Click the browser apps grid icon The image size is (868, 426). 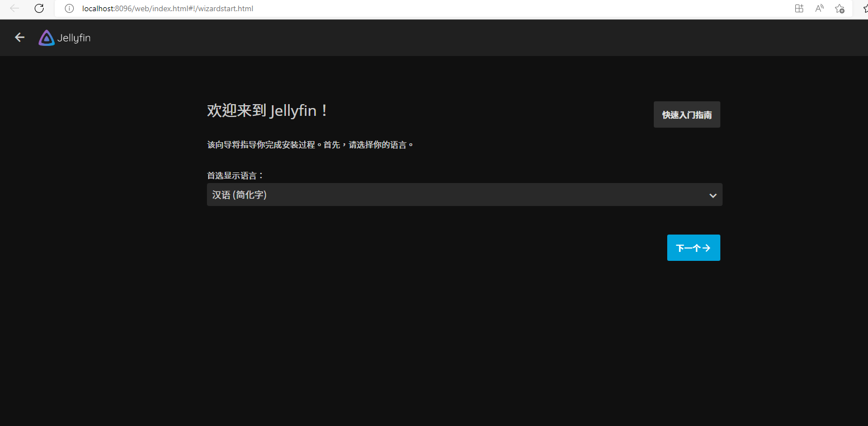(x=799, y=8)
